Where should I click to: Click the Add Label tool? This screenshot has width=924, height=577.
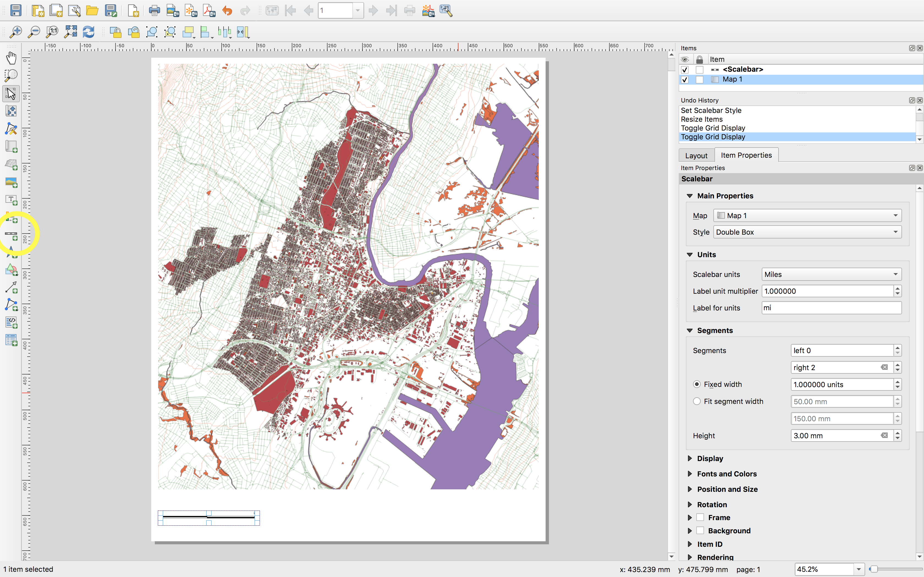[11, 199]
